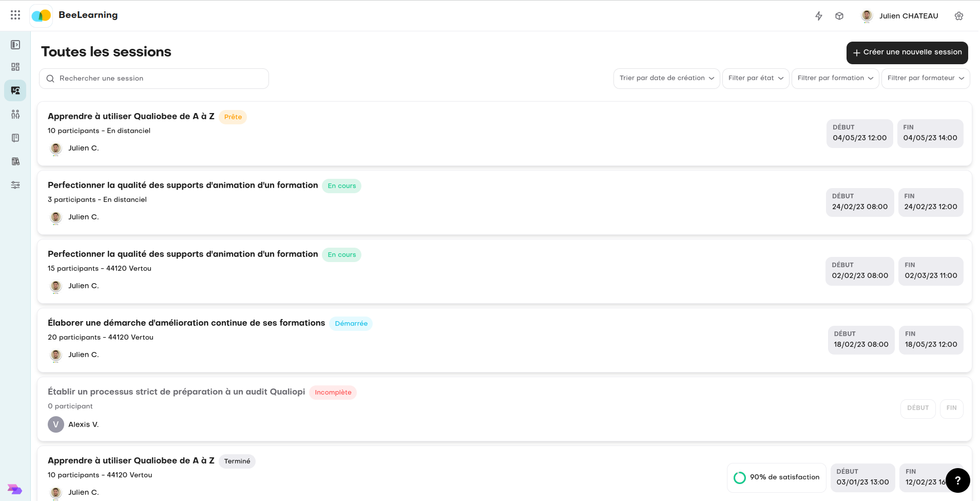Click empty FIN box on Incomplète session
This screenshot has width=980, height=501.
[x=952, y=409]
